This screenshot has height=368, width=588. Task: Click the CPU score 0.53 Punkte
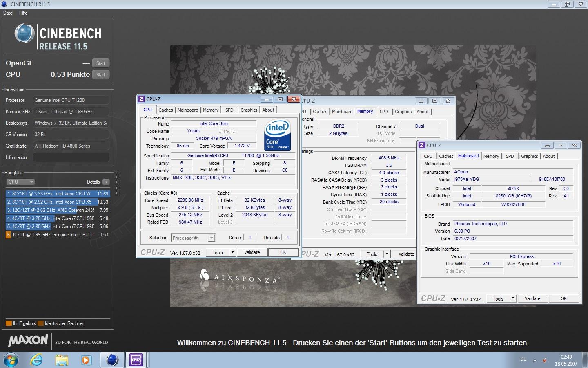point(70,74)
